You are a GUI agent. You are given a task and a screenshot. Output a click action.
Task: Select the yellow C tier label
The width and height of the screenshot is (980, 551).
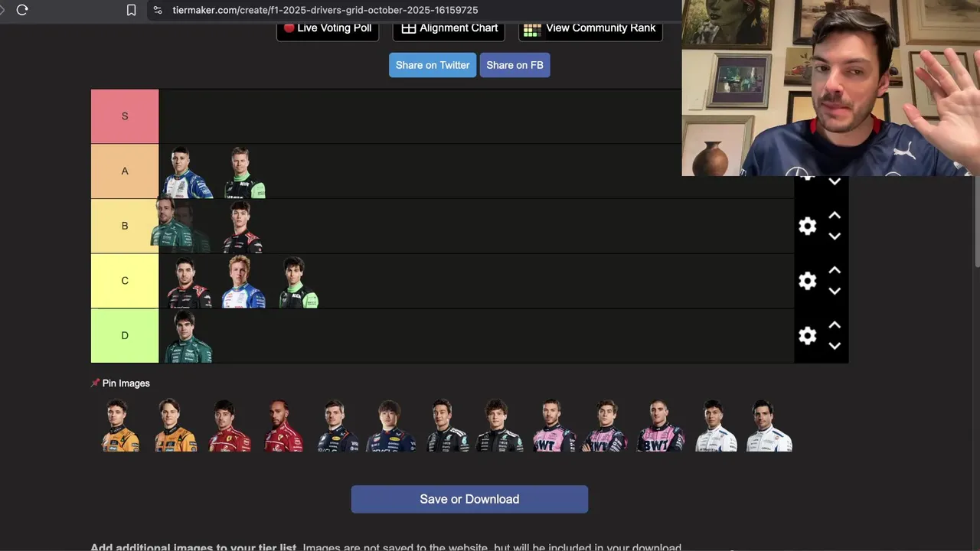tap(125, 281)
